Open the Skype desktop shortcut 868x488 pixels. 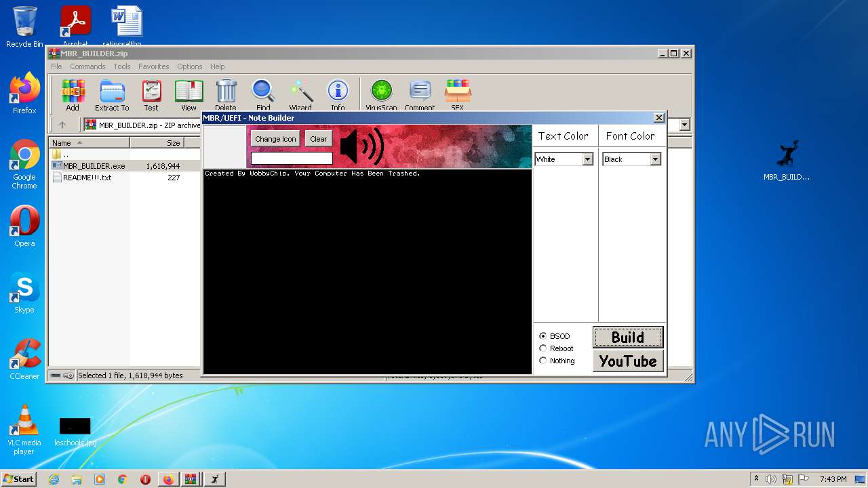click(x=24, y=293)
